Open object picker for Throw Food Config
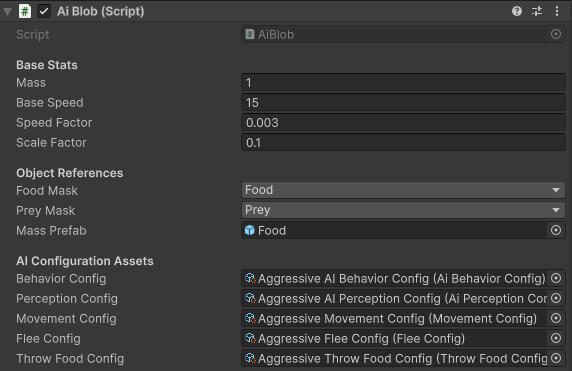This screenshot has height=371, width=572. [x=556, y=359]
